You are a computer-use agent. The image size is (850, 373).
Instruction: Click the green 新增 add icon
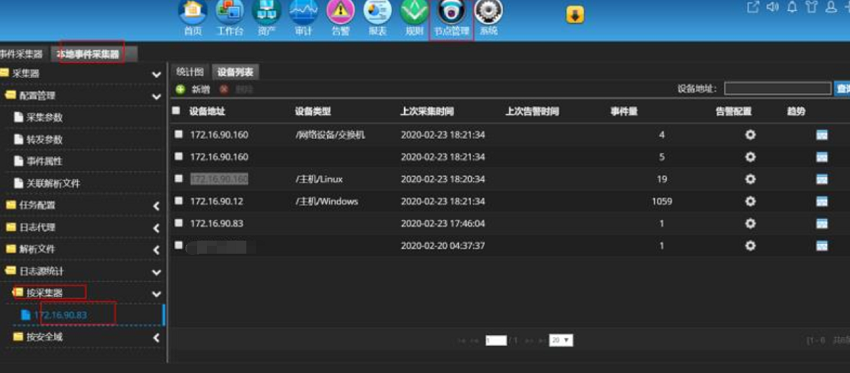click(x=181, y=89)
